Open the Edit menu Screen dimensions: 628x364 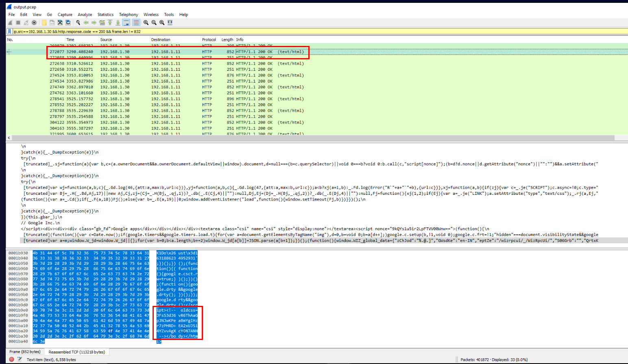[x=24, y=15]
